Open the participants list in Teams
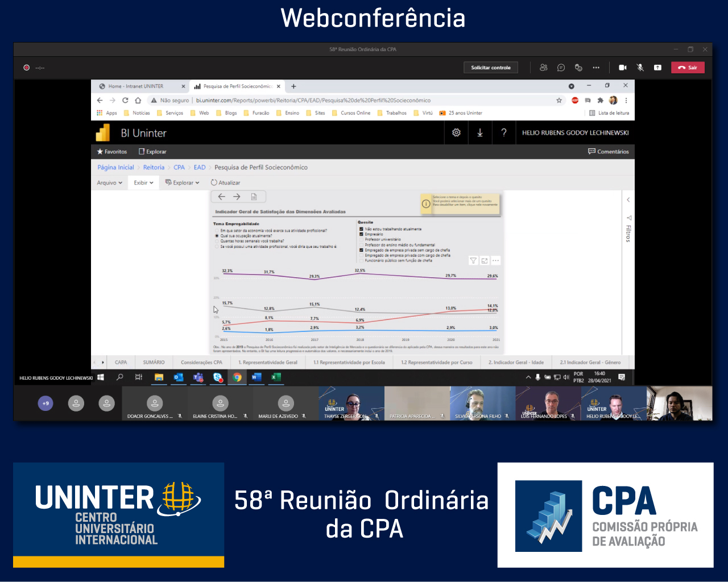The height and width of the screenshot is (582, 728). 543,68
